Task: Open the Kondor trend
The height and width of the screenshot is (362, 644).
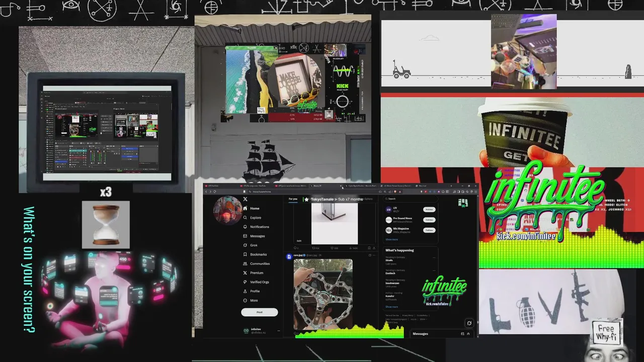Action: click(390, 296)
